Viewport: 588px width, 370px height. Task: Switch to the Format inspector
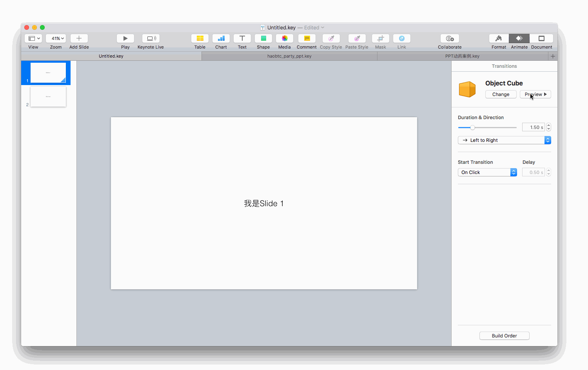(x=499, y=38)
